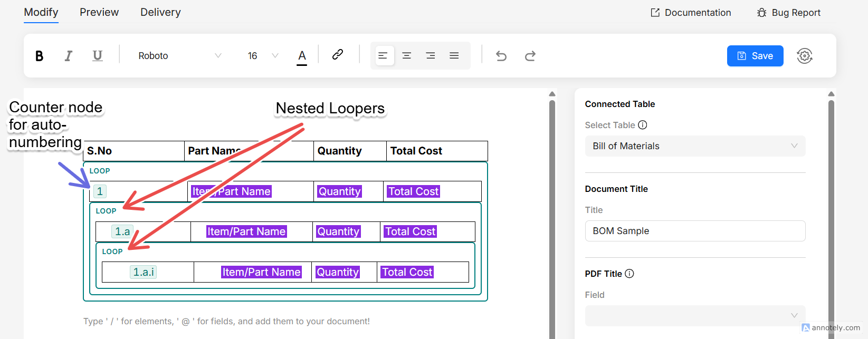Click the Quantity header cell

click(x=350, y=151)
